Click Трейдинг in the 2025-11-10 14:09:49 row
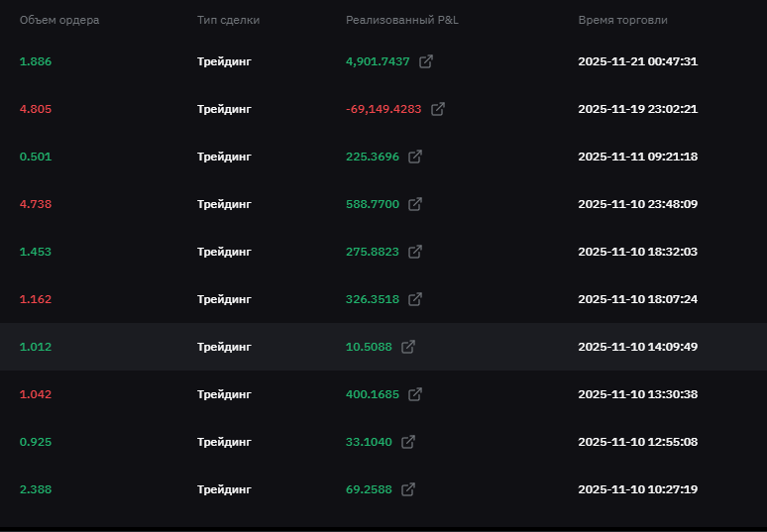Screen dimensions: 767x532 (224, 347)
